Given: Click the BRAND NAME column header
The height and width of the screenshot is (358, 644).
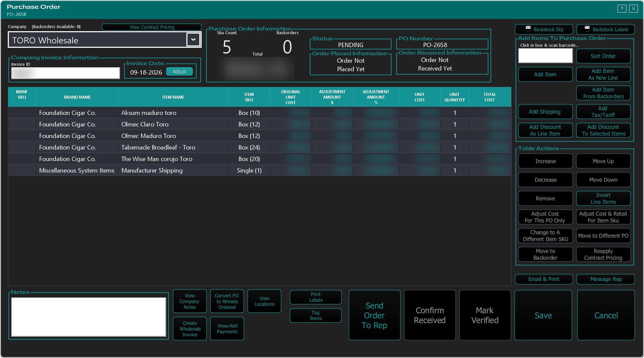Looking at the screenshot, I should point(77,97).
